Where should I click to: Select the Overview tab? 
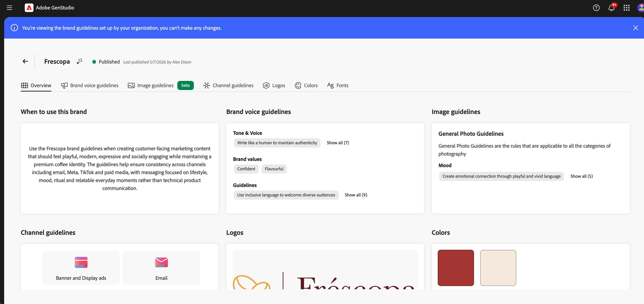click(x=36, y=85)
